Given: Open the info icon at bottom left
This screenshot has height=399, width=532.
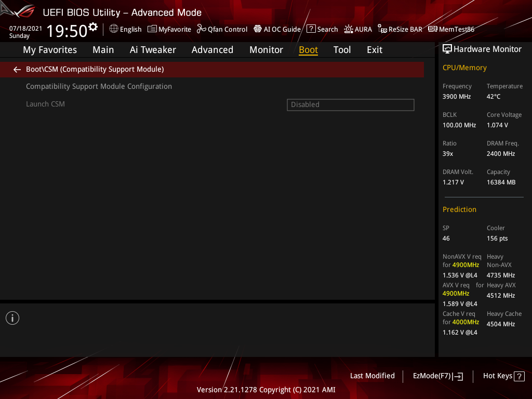Looking at the screenshot, I should (12, 317).
